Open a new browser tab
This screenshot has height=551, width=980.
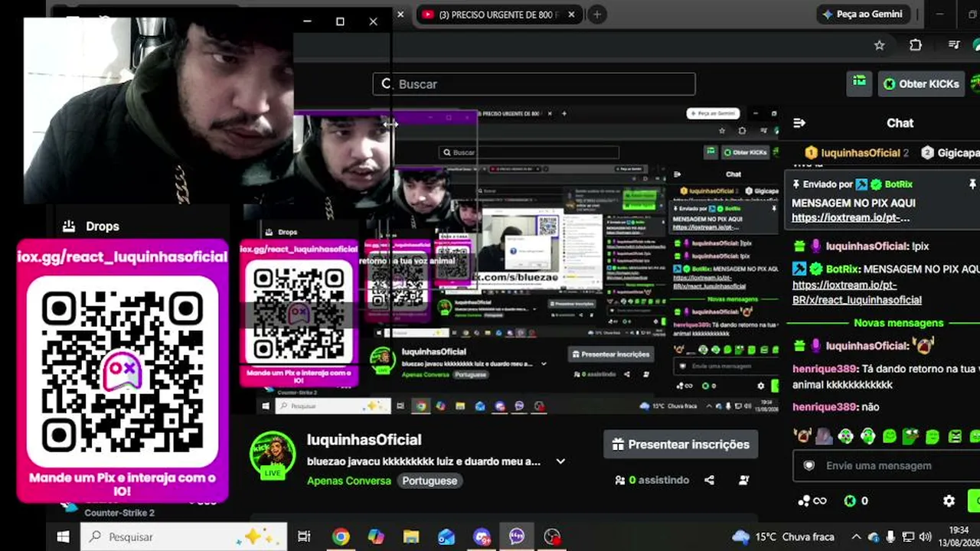click(x=597, y=15)
